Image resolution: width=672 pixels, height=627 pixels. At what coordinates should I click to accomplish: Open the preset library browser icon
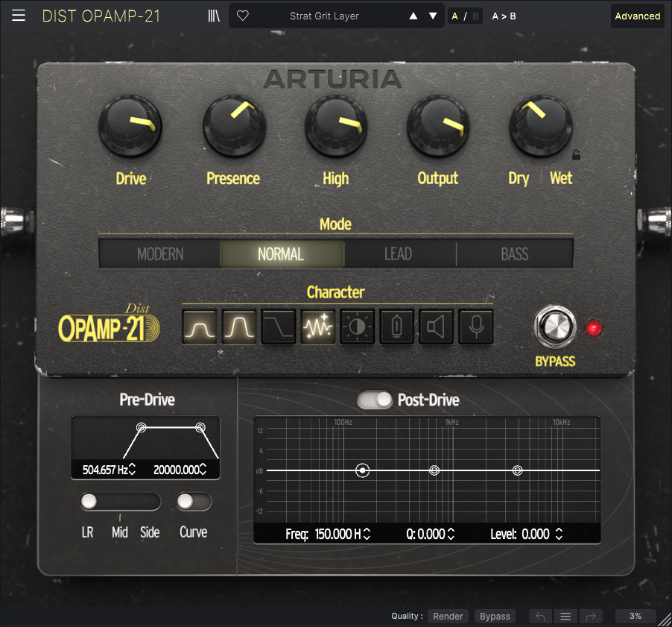(x=214, y=16)
